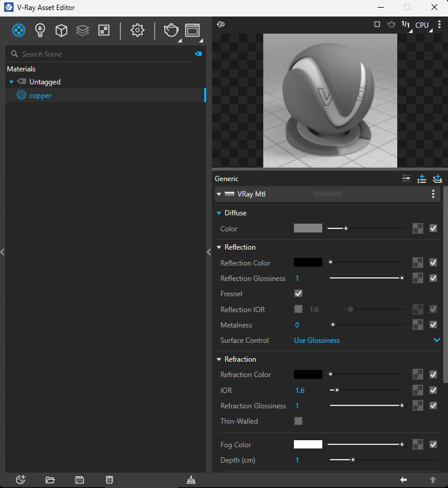The image size is (448, 488).
Task: Toggle Reflection Color texture checkbox
Action: point(433,263)
